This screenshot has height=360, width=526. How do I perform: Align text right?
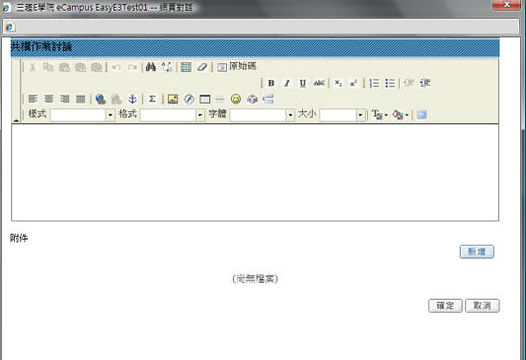point(65,99)
